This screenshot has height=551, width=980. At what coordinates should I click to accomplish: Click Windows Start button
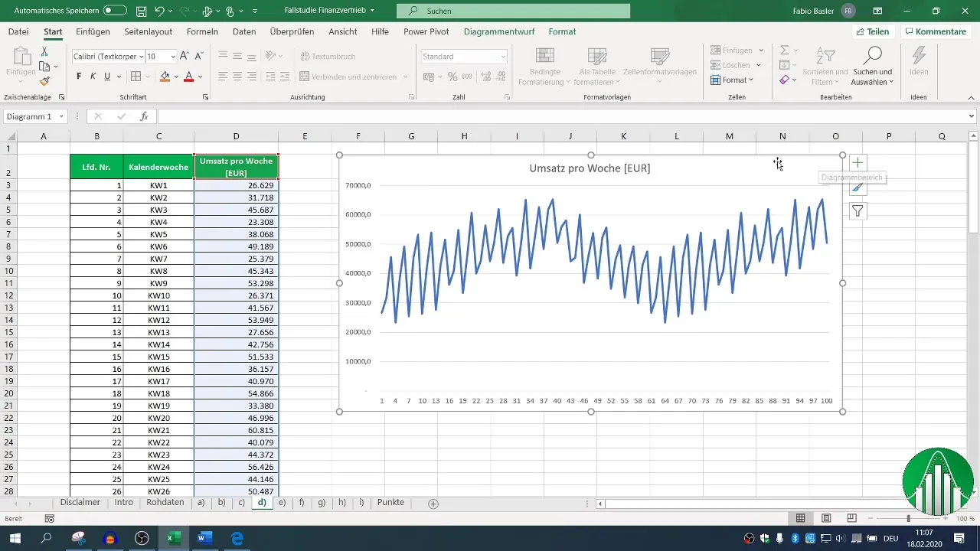[15, 538]
